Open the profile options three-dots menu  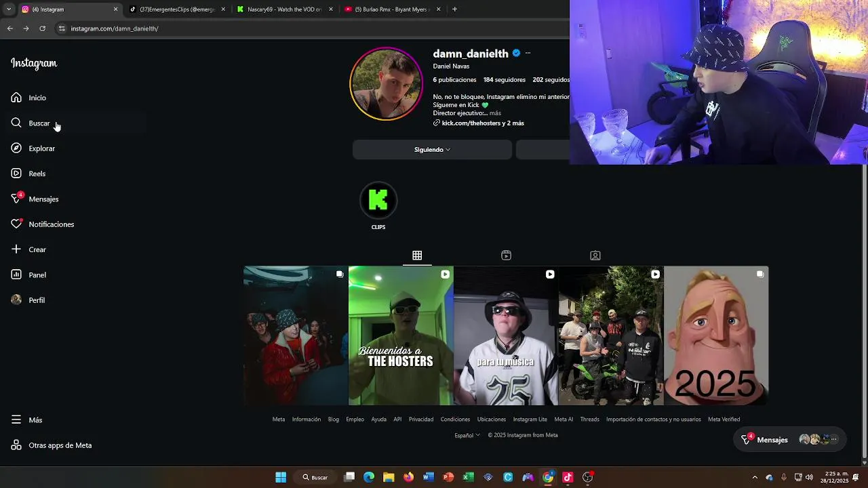528,53
